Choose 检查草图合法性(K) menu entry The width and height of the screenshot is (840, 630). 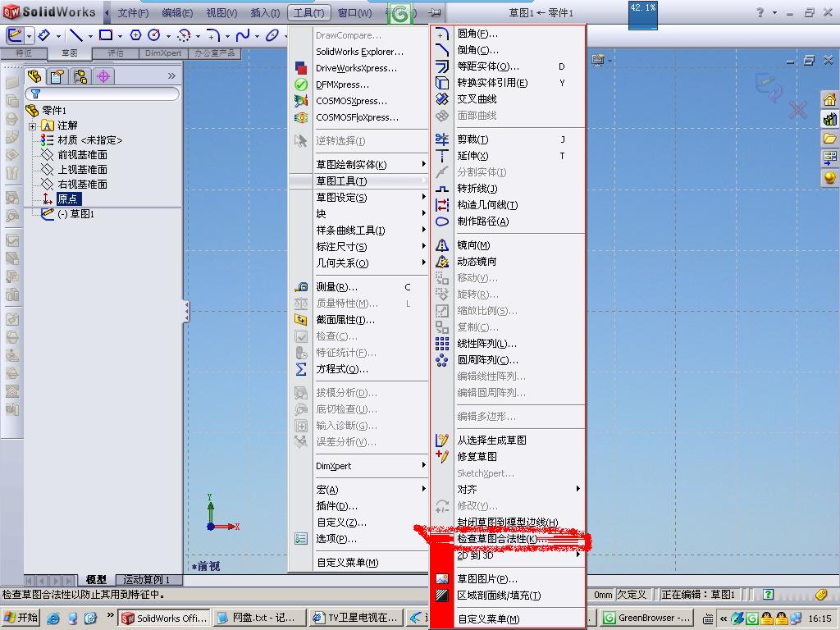[507, 538]
